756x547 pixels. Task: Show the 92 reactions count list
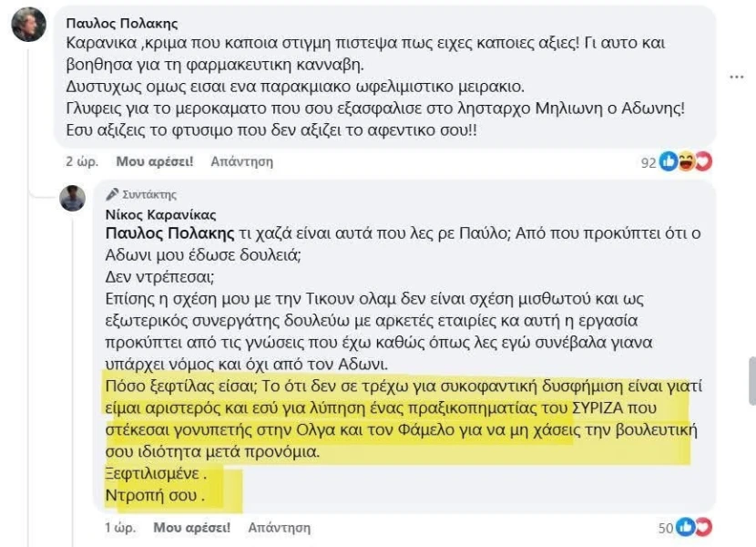pos(649,162)
